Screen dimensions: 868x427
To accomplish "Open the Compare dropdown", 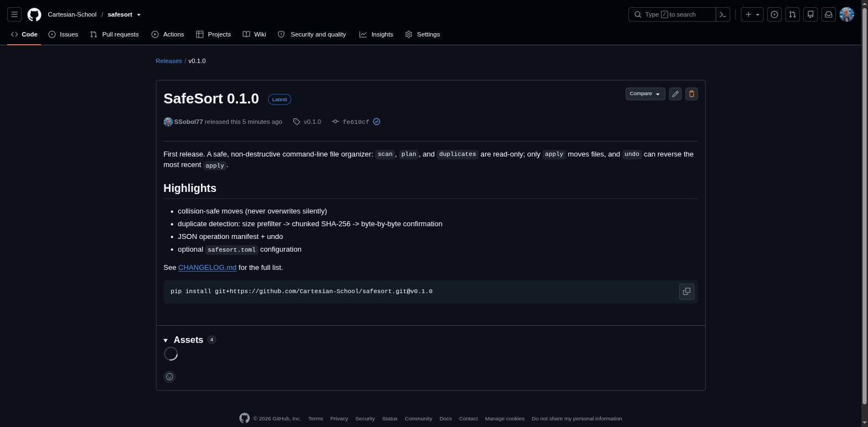I will 645,94.
